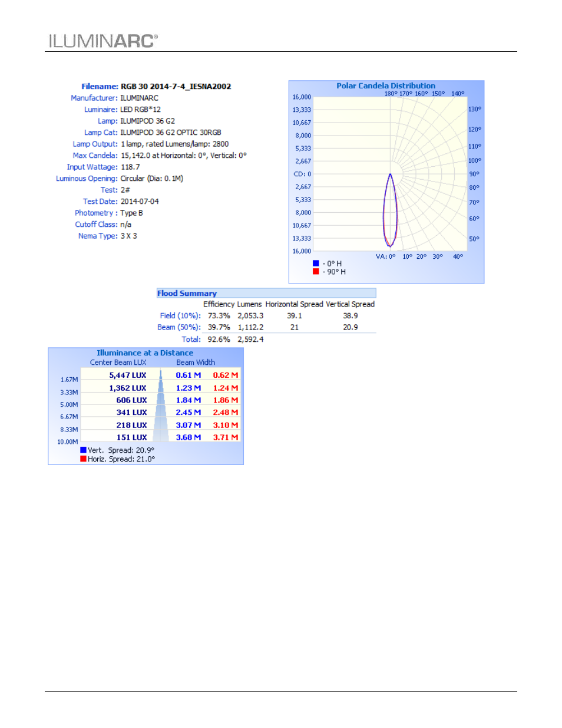Click the 341 LUX center beam value
The width and height of the screenshot is (562, 728).
point(131,413)
